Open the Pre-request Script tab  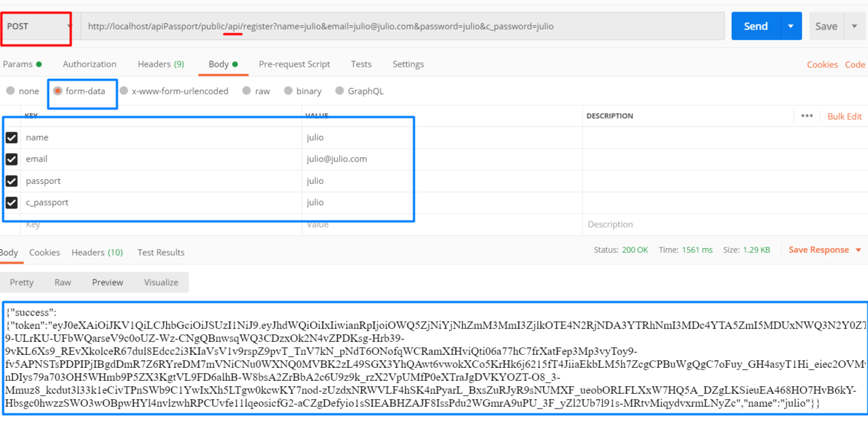tap(294, 64)
